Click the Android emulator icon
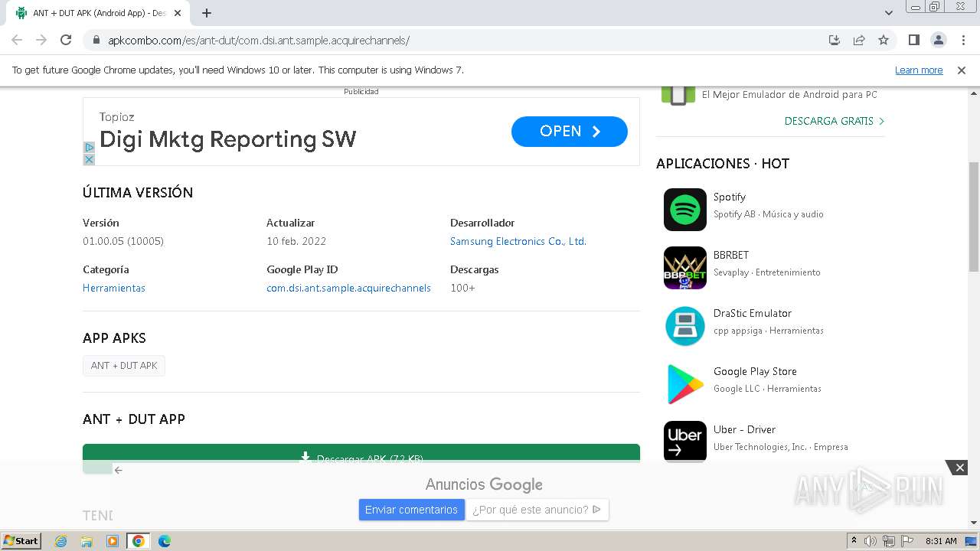This screenshot has height=551, width=980. click(x=678, y=94)
